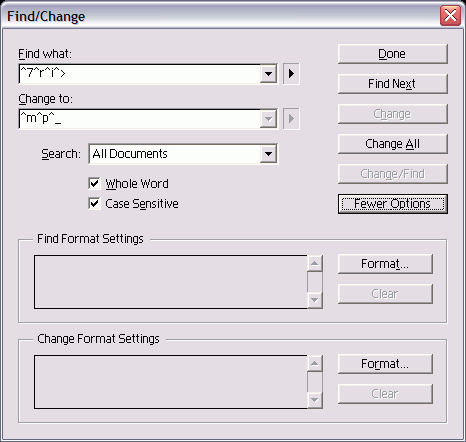Click the Find Format Settings scroll down arrow

(315, 300)
